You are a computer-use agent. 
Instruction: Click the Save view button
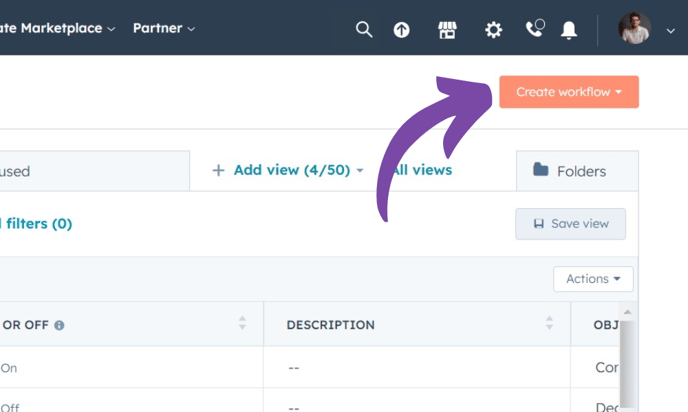[570, 224]
